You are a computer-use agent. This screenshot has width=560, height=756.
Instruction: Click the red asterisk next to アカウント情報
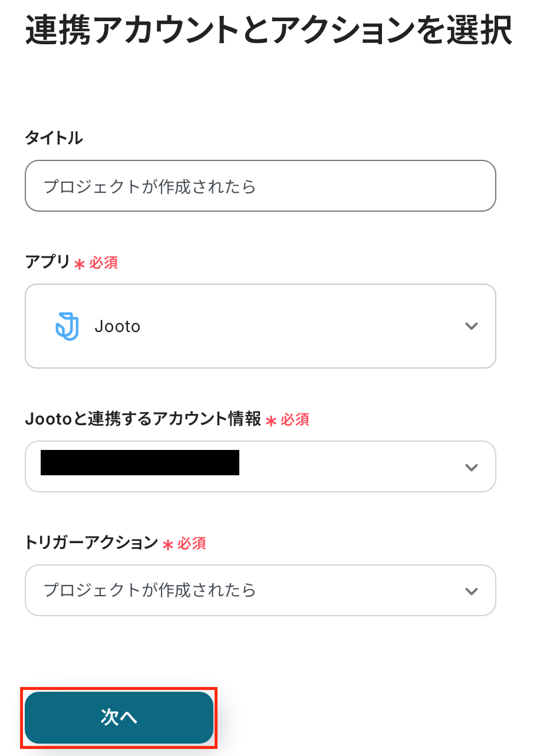(271, 421)
